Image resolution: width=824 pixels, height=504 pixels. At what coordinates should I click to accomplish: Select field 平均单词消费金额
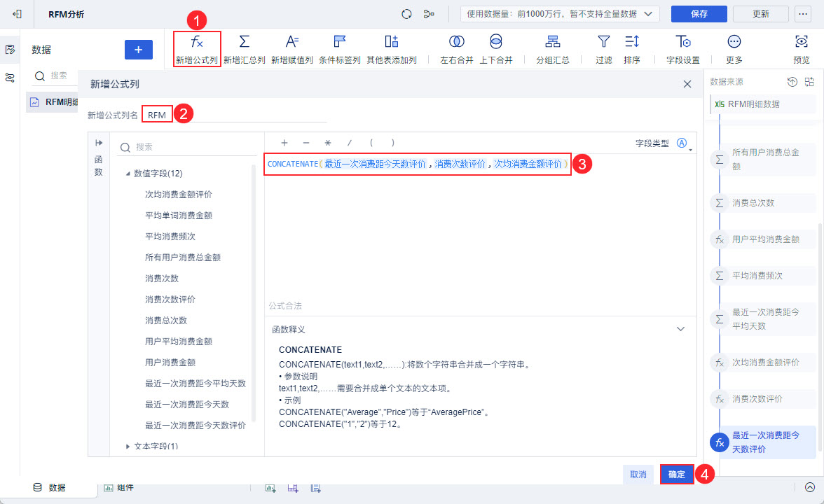(179, 216)
